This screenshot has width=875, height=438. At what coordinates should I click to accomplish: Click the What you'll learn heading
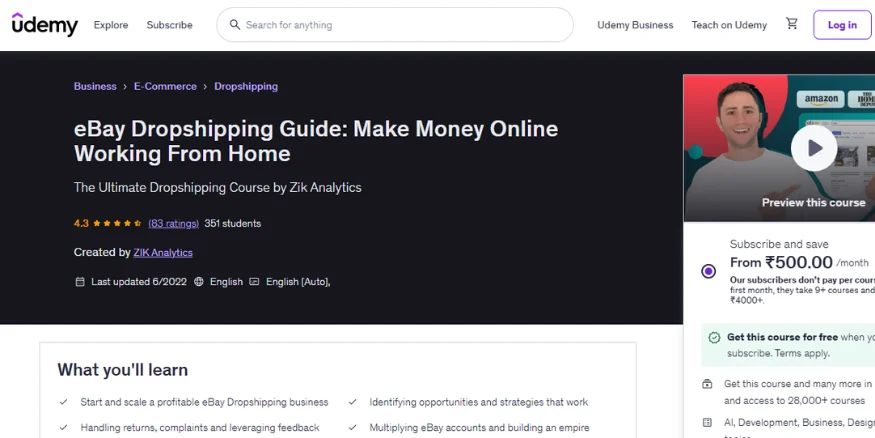pyautogui.click(x=123, y=369)
